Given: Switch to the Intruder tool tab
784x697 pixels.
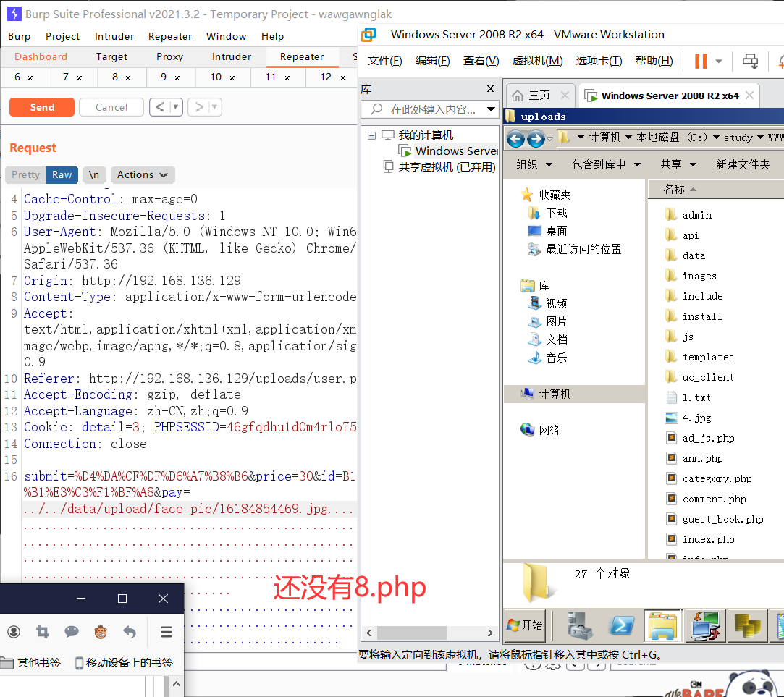Looking at the screenshot, I should [x=232, y=57].
